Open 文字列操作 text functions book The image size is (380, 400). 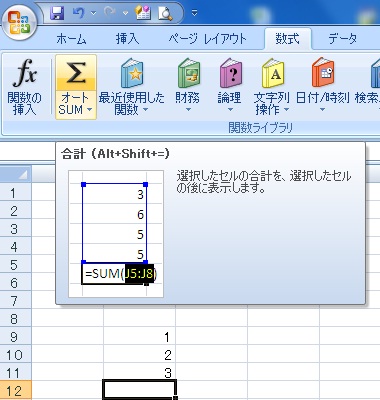tap(273, 73)
